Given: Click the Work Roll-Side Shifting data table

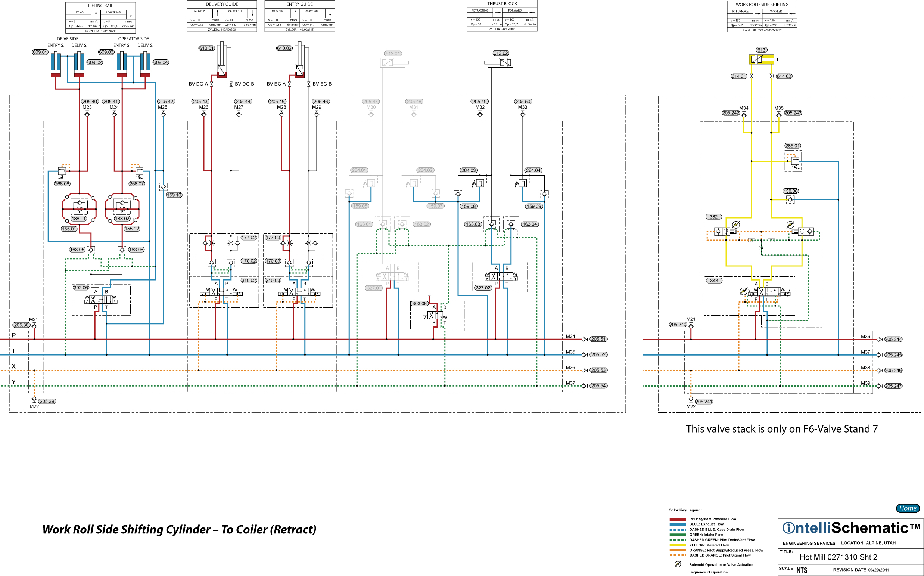Looking at the screenshot, I should point(762,17).
